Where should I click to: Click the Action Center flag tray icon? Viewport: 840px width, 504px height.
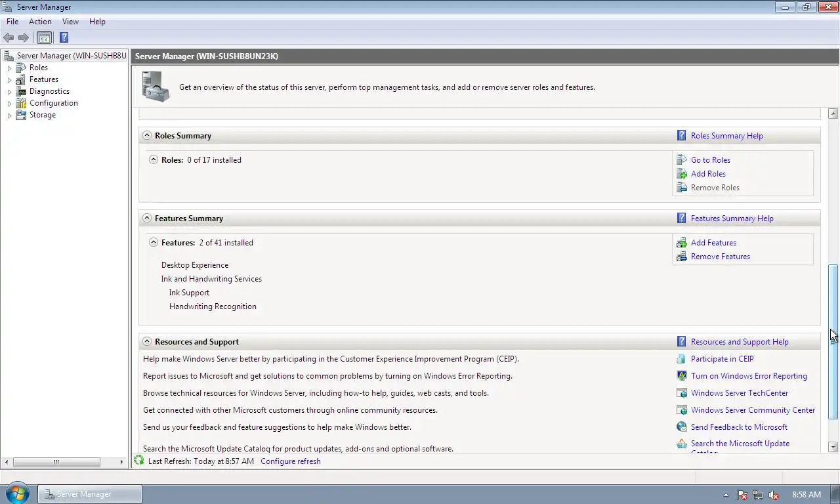pyautogui.click(x=742, y=495)
